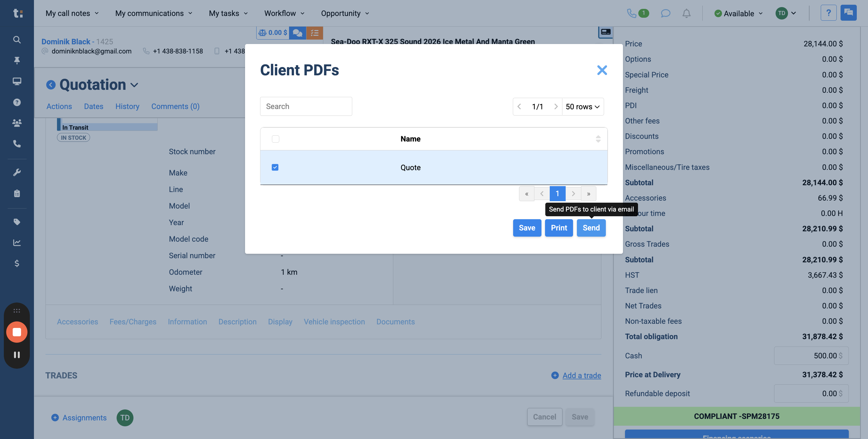Viewport: 868px width, 439px height.
Task: Click the Search field in Client PDFs dialog
Action: (306, 106)
